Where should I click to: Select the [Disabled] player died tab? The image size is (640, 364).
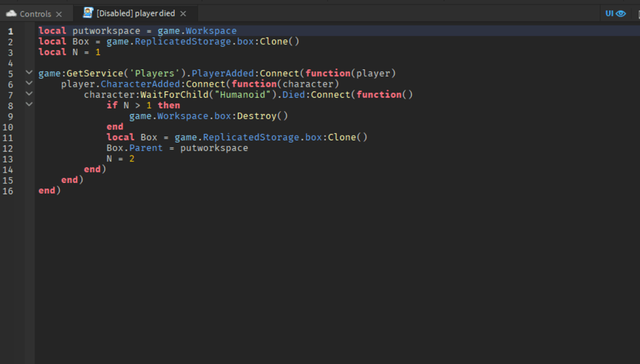click(x=135, y=14)
